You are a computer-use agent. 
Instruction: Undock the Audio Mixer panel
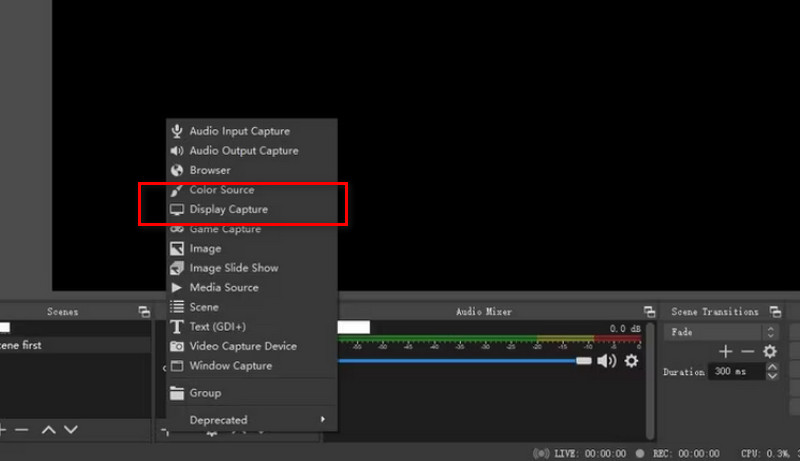649,312
